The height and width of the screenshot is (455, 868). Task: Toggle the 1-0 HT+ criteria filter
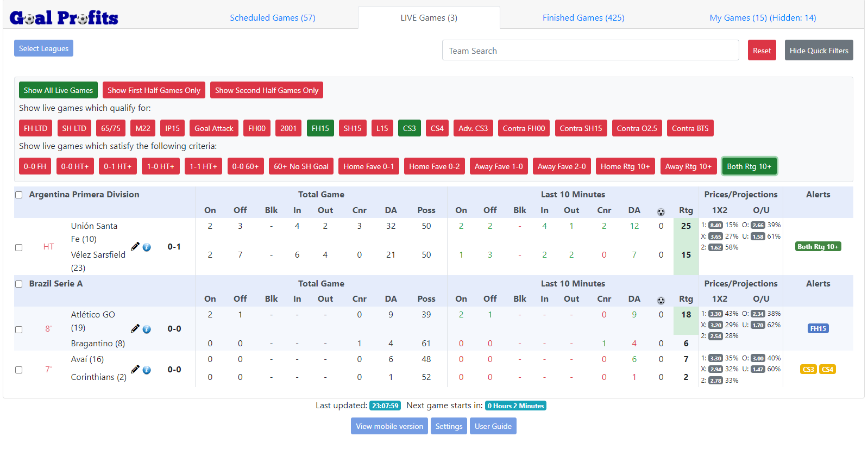[161, 166]
